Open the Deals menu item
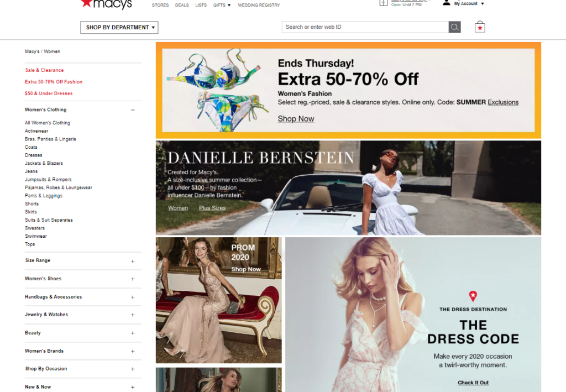The width and height of the screenshot is (566, 392). (182, 5)
